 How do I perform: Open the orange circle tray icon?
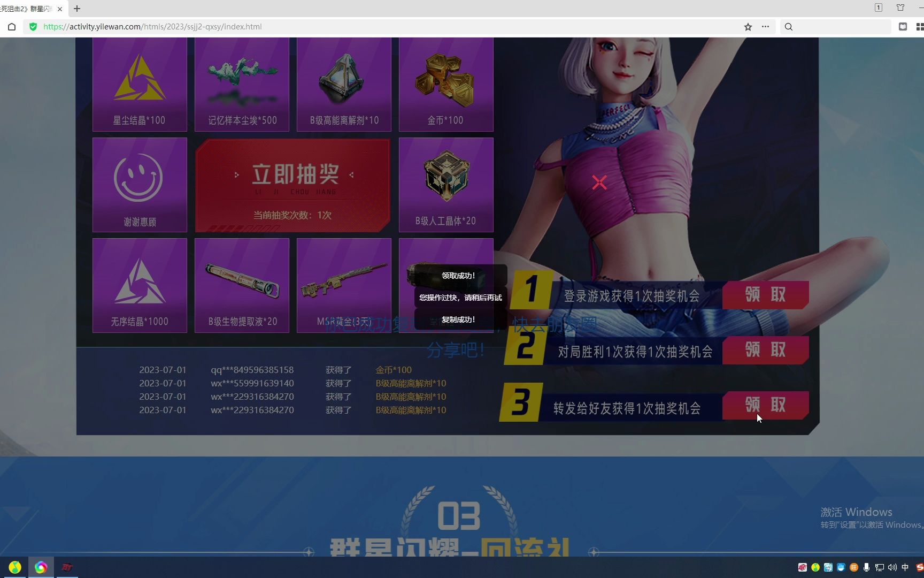[x=853, y=567]
